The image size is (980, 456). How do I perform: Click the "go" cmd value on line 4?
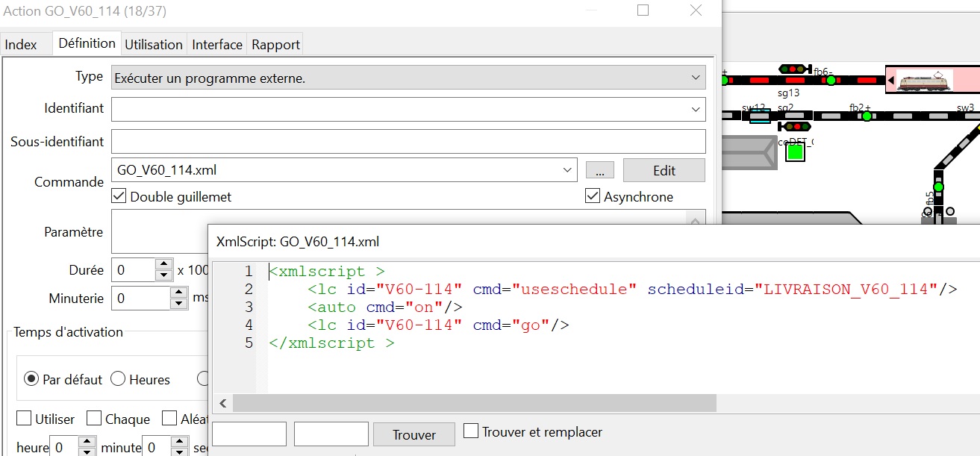[x=531, y=325]
